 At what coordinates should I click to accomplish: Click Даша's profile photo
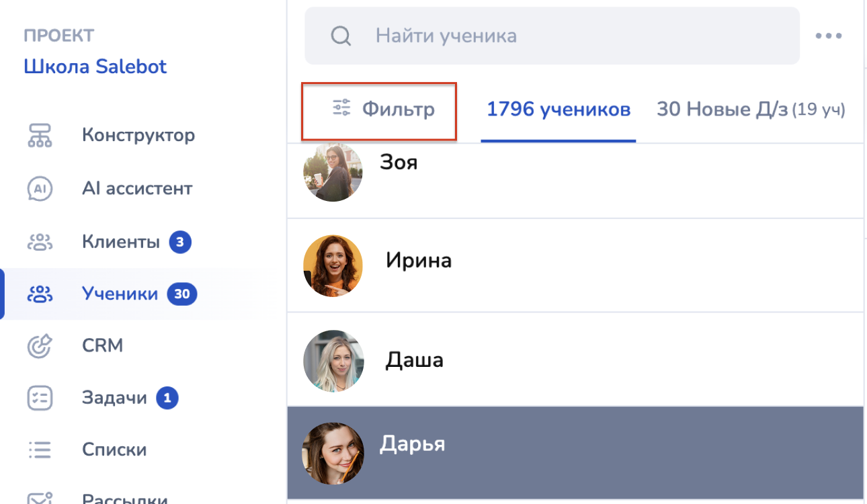tap(333, 360)
